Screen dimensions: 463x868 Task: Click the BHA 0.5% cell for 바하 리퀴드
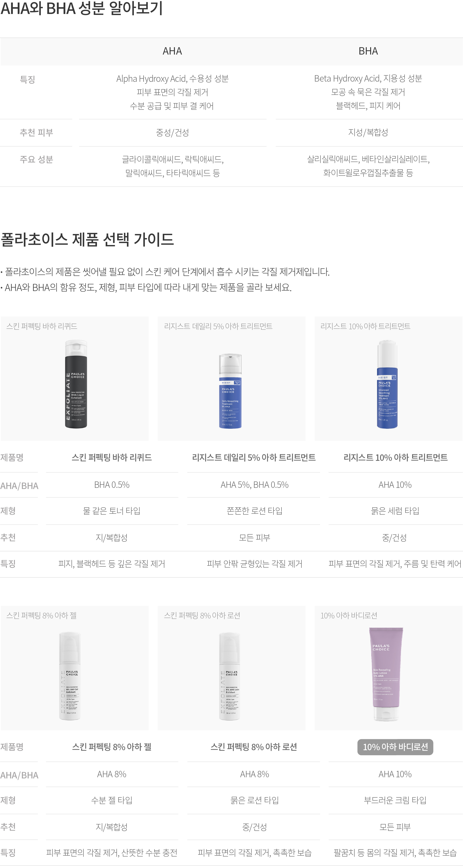click(x=112, y=485)
